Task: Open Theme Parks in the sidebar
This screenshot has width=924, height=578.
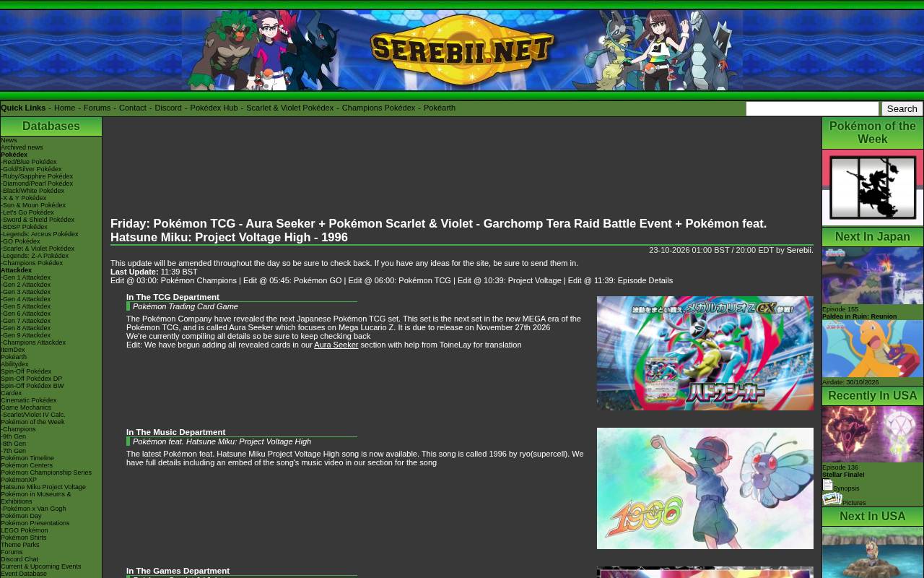Action: point(20,545)
